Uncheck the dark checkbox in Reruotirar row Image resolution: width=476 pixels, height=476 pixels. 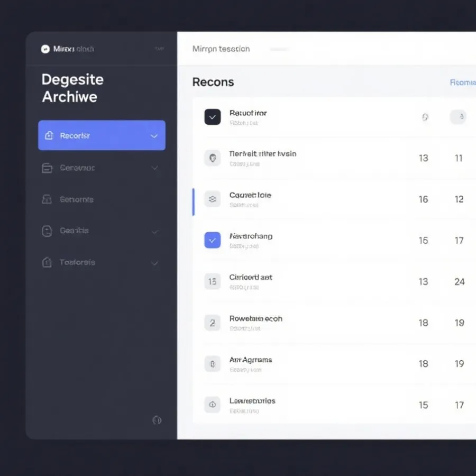click(x=212, y=117)
